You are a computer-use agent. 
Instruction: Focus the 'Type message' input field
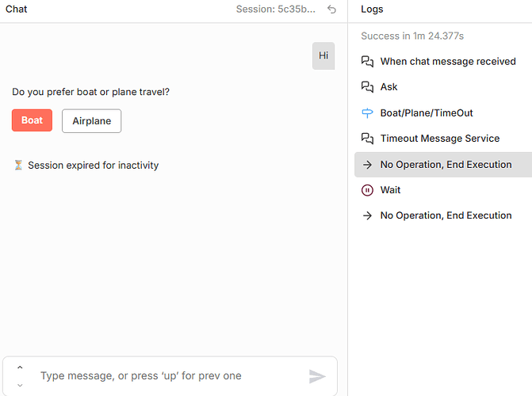pyautogui.click(x=166, y=375)
